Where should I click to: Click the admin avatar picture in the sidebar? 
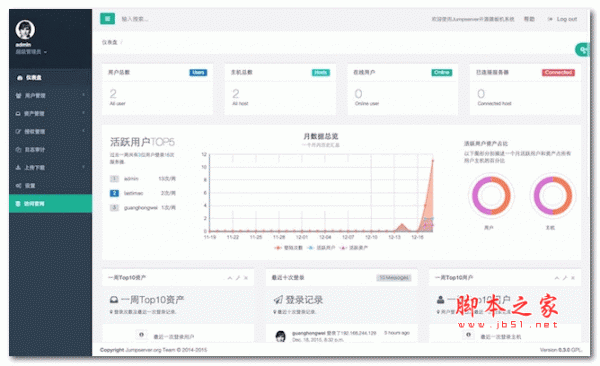[x=25, y=29]
